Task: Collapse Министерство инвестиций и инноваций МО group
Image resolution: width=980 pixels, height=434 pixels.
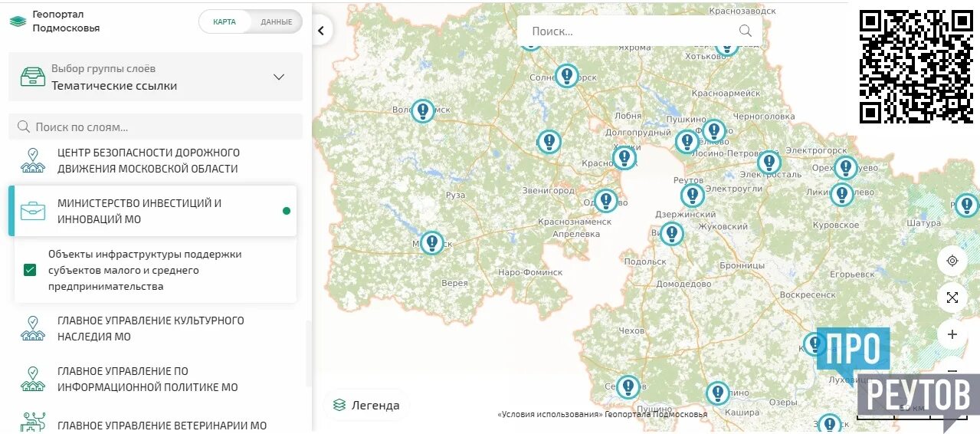Action: point(153,211)
